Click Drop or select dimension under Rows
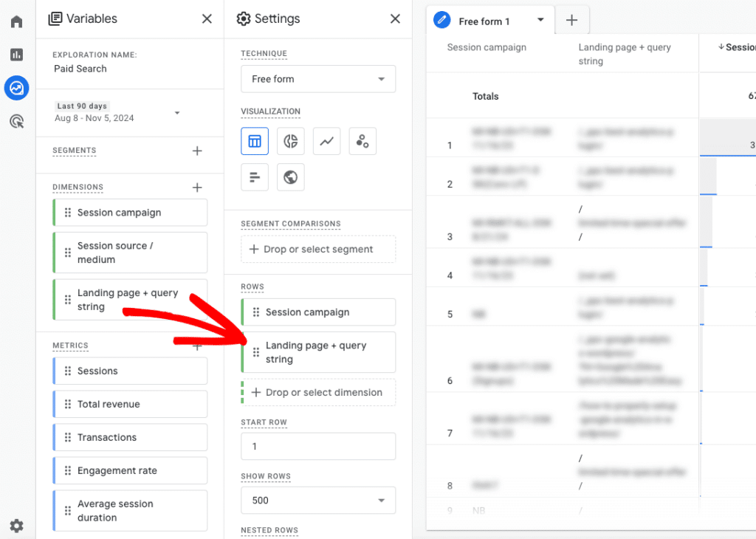This screenshot has height=539, width=756. point(317,392)
